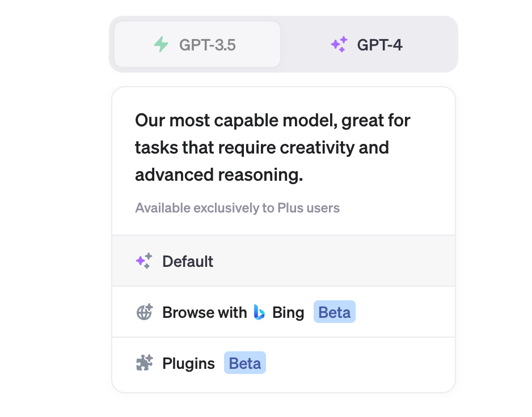The image size is (532, 417).
Task: Click the Beta badge next to Plugins
Action: 245,363
